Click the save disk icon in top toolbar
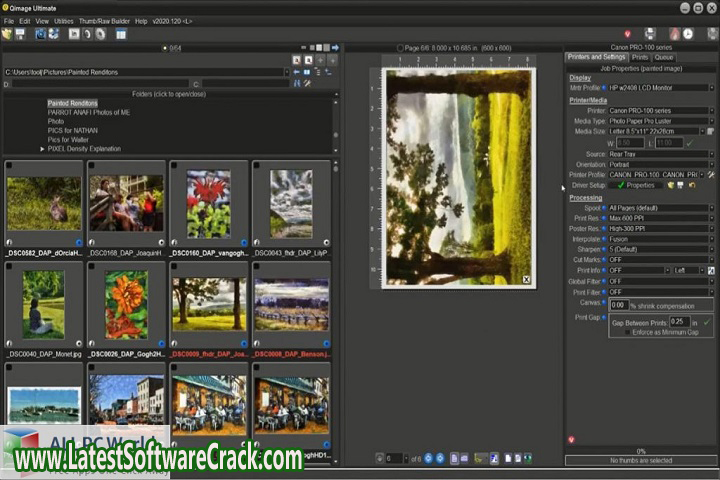 (21, 34)
